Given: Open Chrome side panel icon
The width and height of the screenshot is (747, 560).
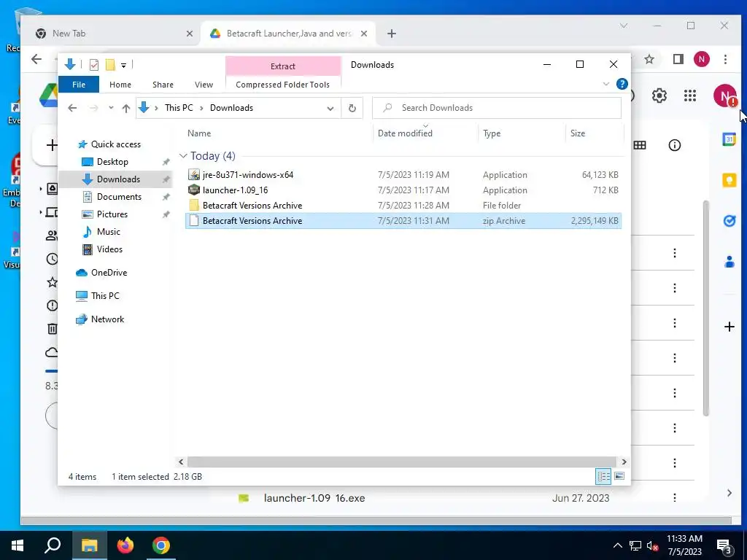Looking at the screenshot, I should [x=678, y=59].
